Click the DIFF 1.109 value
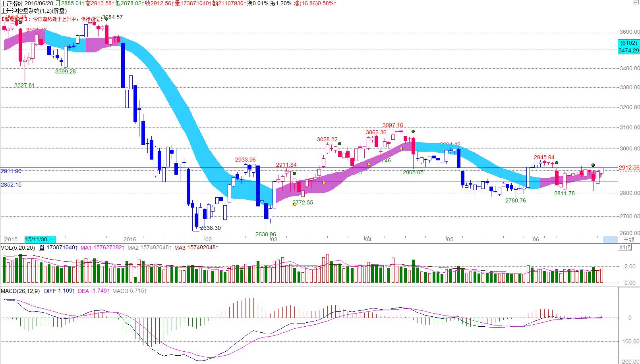Viewport: 640px width, 364px height. click(x=60, y=291)
